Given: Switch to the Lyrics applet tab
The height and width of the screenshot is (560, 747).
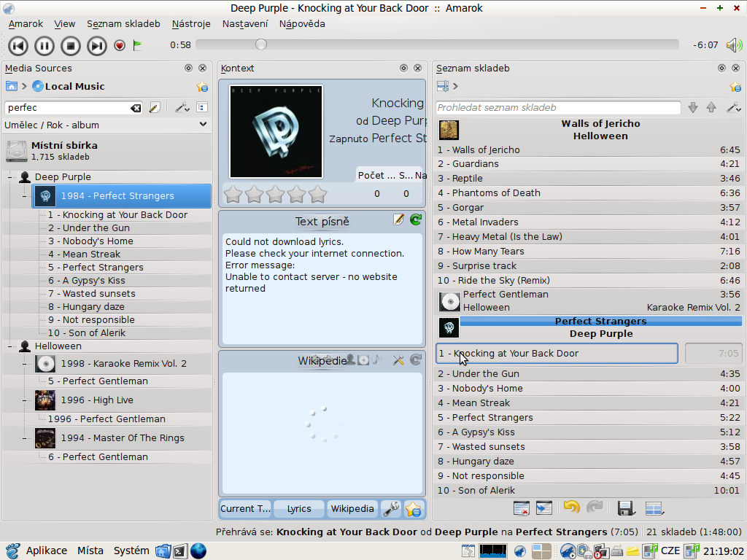Looking at the screenshot, I should (299, 508).
